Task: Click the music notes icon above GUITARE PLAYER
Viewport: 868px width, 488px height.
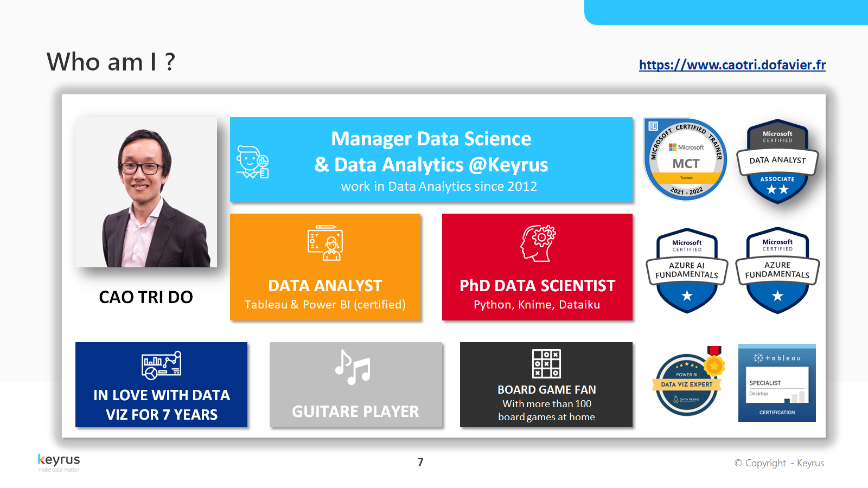Action: pyautogui.click(x=353, y=367)
